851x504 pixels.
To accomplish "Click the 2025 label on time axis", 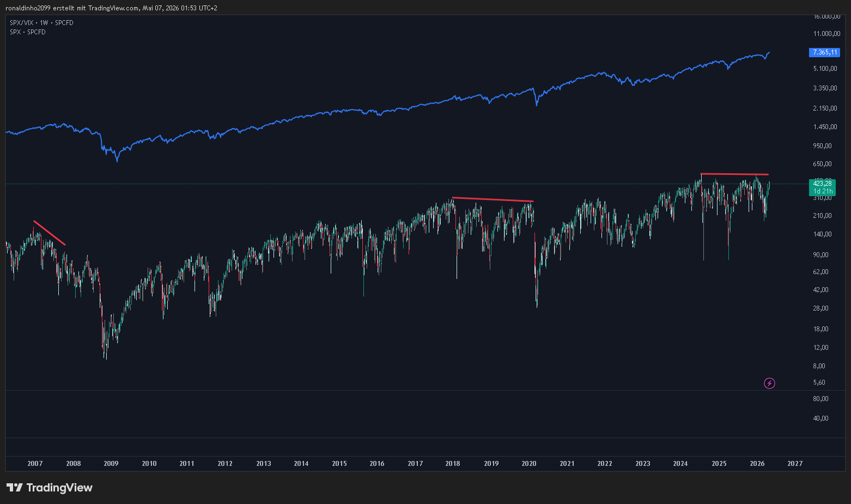I will [719, 464].
